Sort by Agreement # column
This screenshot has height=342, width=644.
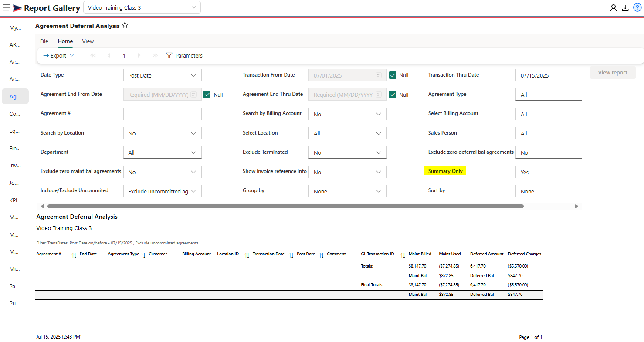coord(74,256)
